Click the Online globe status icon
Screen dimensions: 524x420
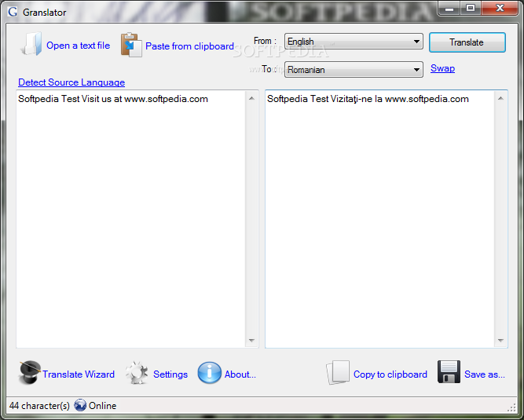(80, 405)
